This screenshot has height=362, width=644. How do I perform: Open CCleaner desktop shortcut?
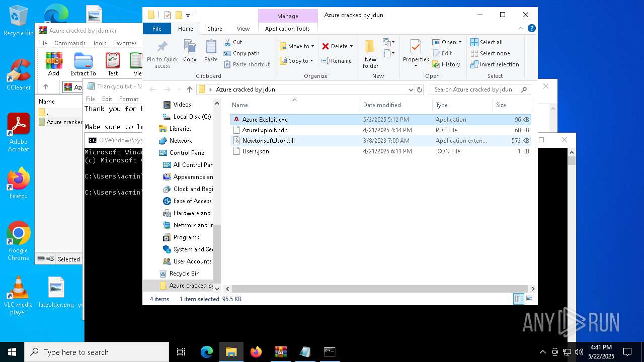[x=19, y=74]
